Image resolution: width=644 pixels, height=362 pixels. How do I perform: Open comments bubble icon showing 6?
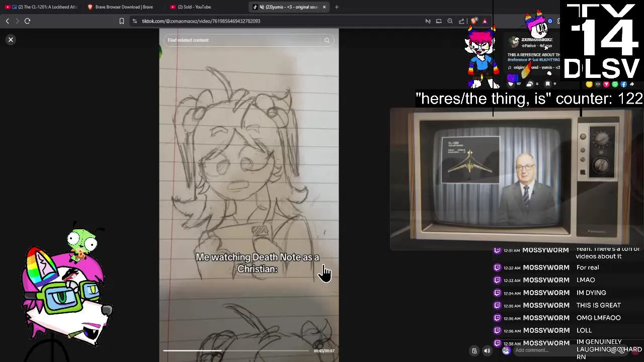529,84
